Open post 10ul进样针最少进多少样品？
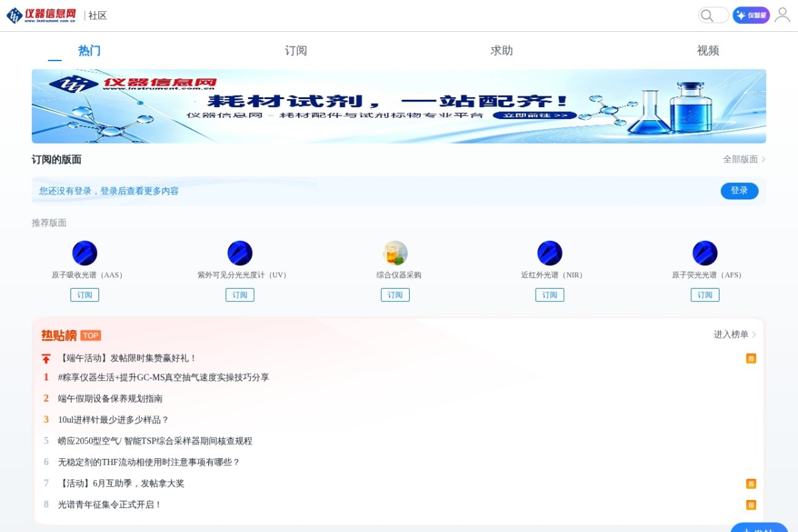 (x=114, y=420)
